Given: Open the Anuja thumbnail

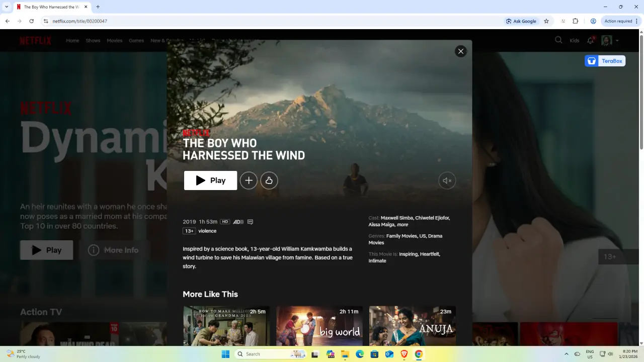Looking at the screenshot, I should tap(413, 326).
